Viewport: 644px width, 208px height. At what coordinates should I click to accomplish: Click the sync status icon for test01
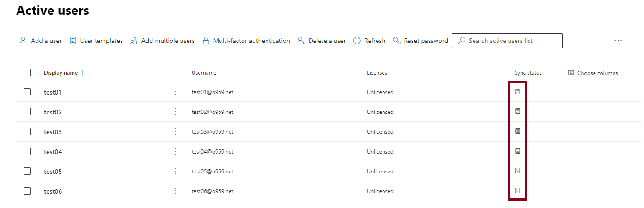coord(517,91)
